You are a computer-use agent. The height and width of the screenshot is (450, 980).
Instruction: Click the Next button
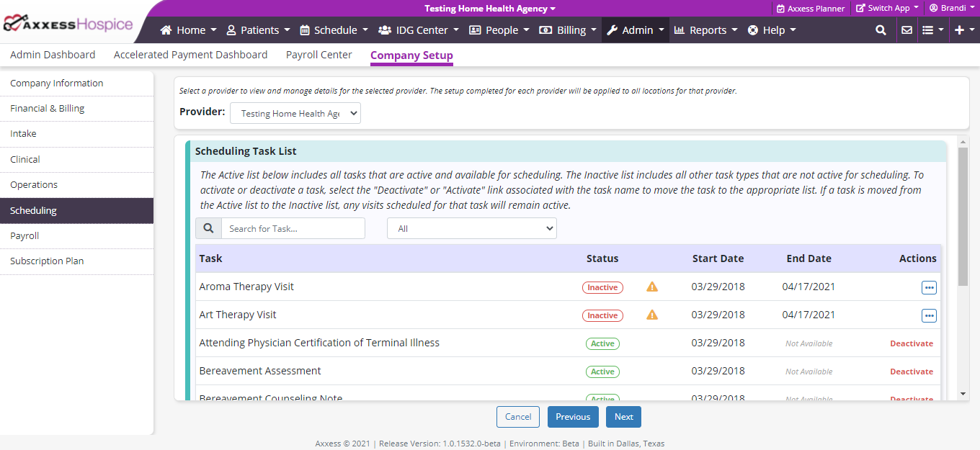[623, 417]
